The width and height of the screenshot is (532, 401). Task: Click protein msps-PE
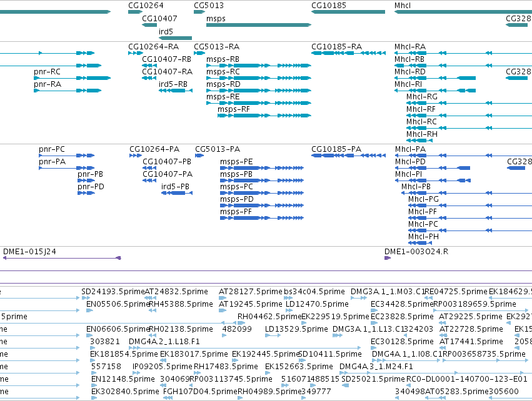click(x=236, y=162)
